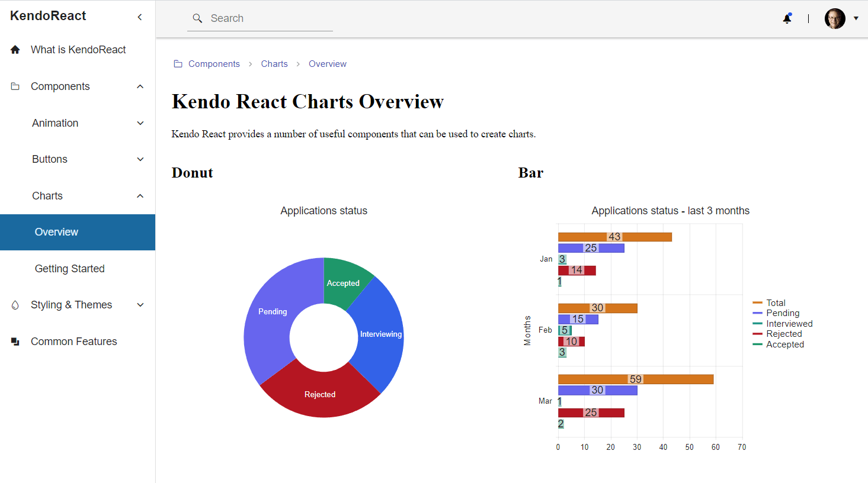Select the Overview sidebar item

tap(78, 232)
